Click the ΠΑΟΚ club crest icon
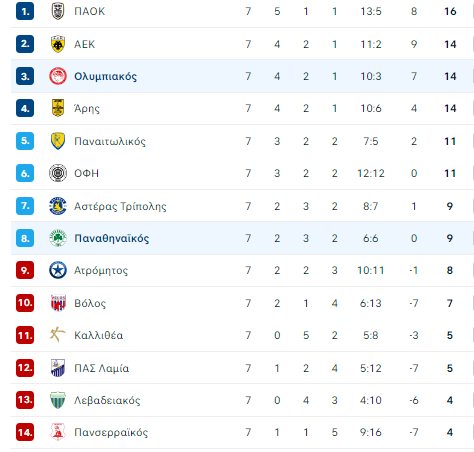Viewport: 474px width, 452px height. (58, 11)
